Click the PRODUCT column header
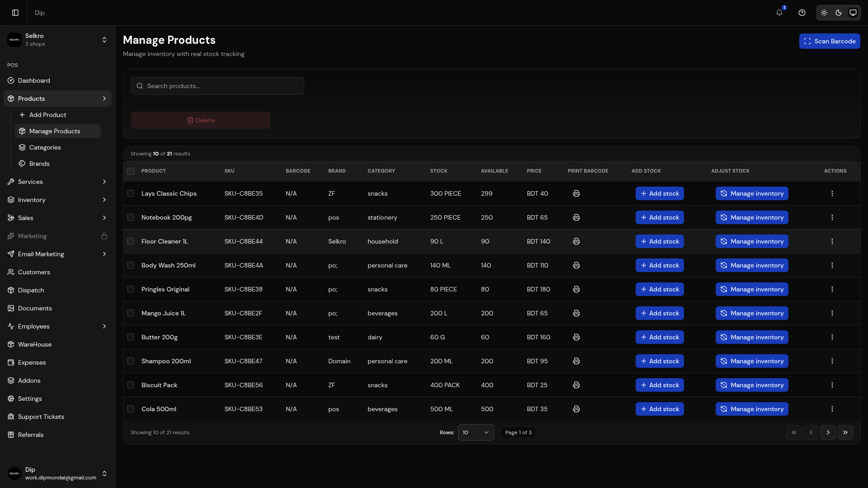The width and height of the screenshot is (868, 488). point(154,171)
